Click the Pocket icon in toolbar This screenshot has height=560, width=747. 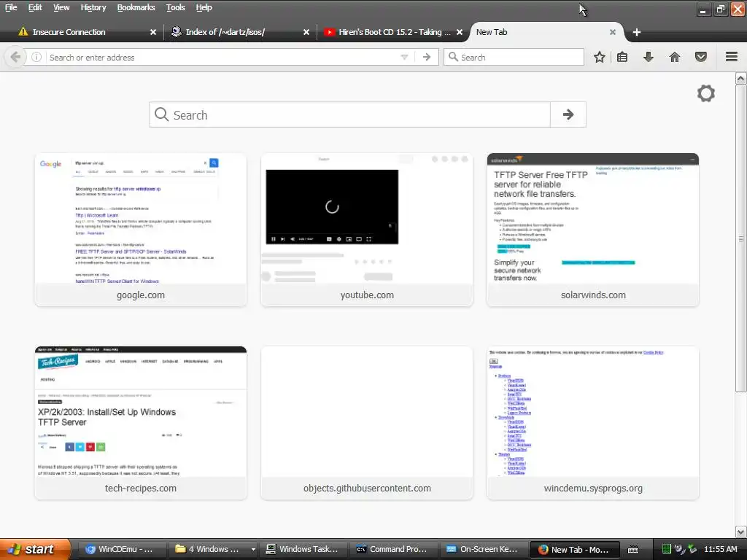click(701, 57)
